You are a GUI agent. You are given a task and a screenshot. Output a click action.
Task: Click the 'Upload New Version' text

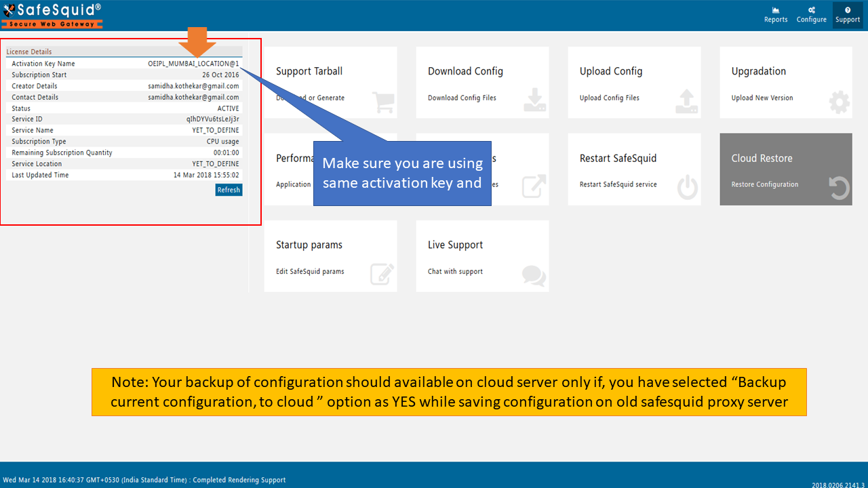click(762, 98)
